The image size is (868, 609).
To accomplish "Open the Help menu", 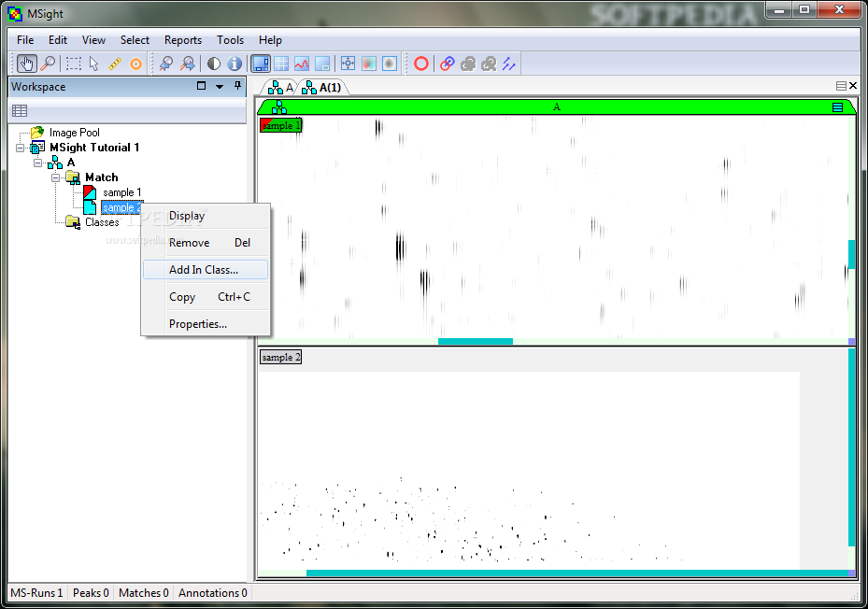I will (x=270, y=40).
